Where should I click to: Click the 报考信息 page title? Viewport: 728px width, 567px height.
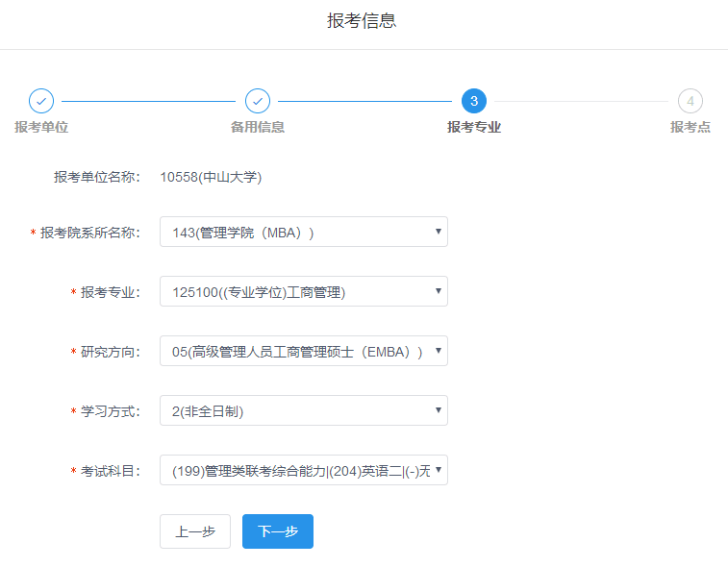[x=362, y=21]
